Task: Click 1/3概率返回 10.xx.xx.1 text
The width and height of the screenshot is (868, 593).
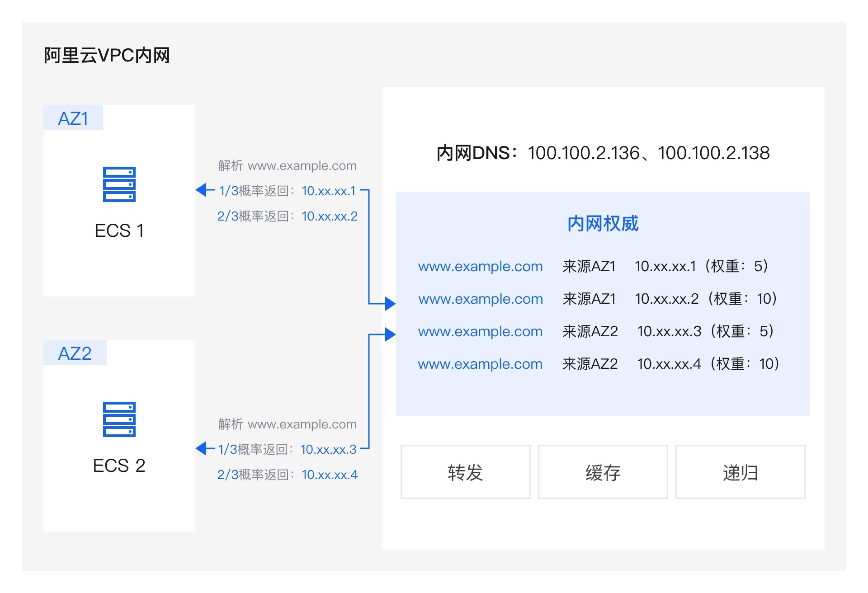Action: point(288,191)
